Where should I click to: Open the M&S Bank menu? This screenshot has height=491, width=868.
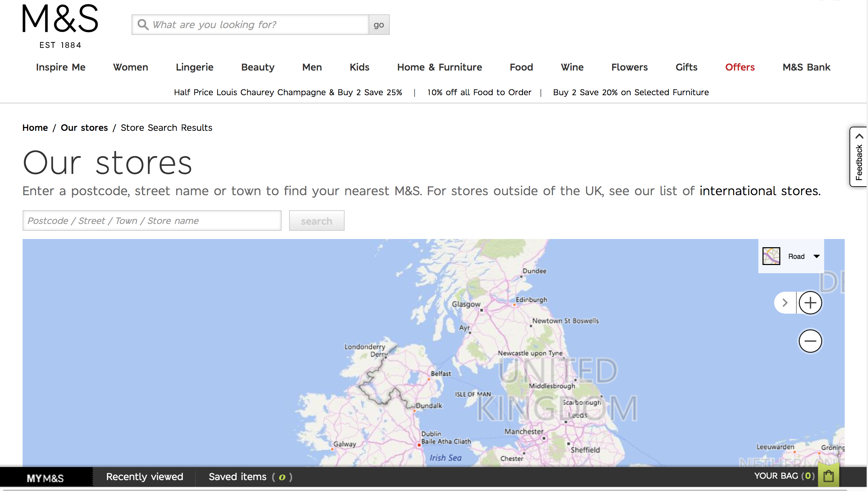[806, 67]
